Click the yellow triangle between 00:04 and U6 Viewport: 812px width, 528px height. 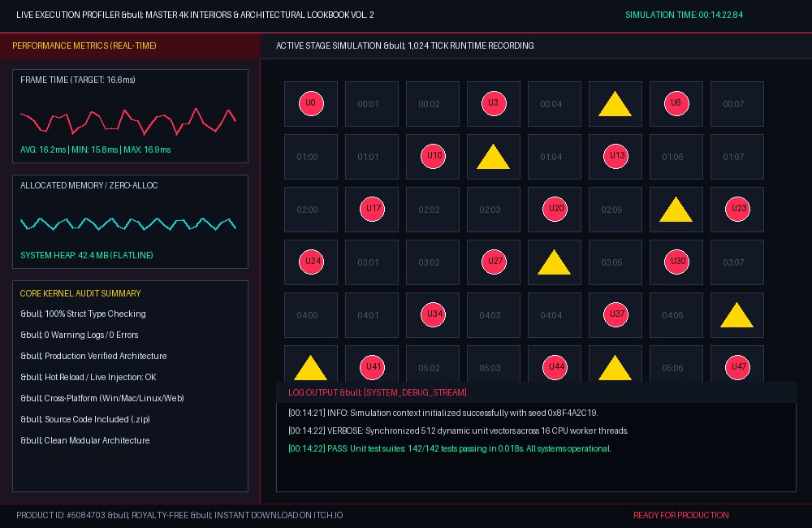tap(615, 104)
